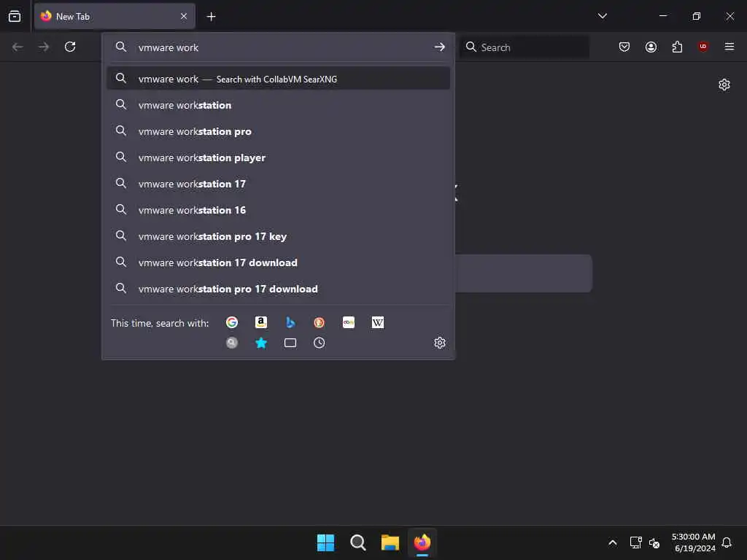
Task: Select suggestion vmware workstation 16
Action: pyautogui.click(x=278, y=210)
